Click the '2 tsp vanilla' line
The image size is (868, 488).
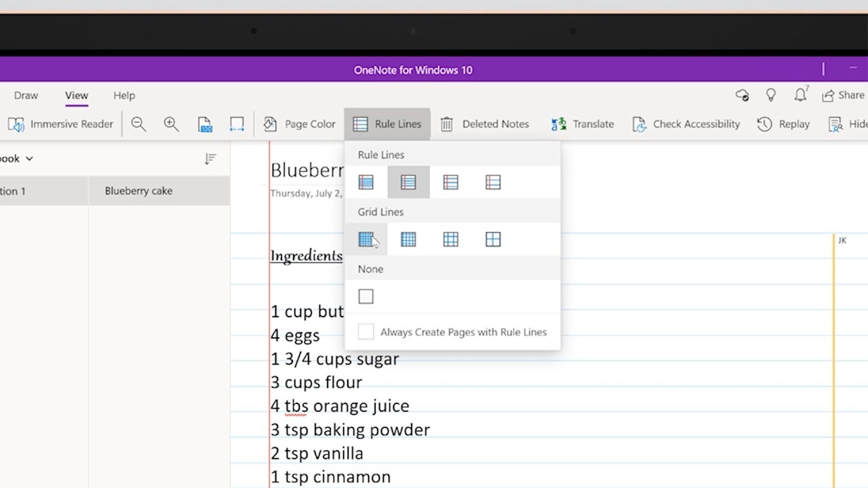(x=317, y=453)
